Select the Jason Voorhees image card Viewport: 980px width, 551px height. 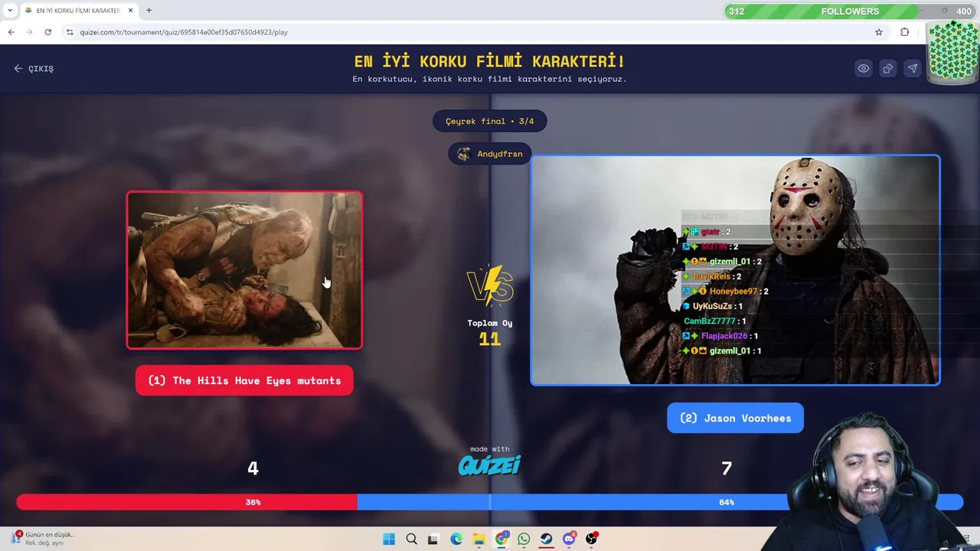(x=735, y=270)
